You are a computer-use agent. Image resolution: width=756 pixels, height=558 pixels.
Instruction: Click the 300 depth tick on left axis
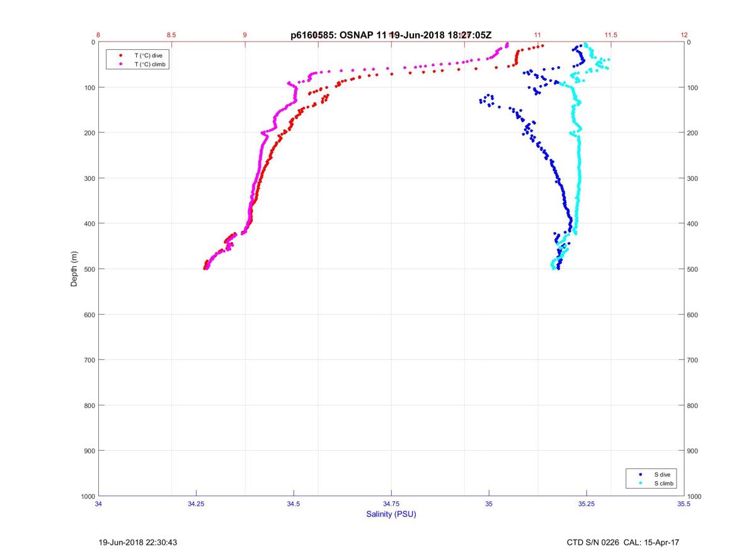(89, 178)
